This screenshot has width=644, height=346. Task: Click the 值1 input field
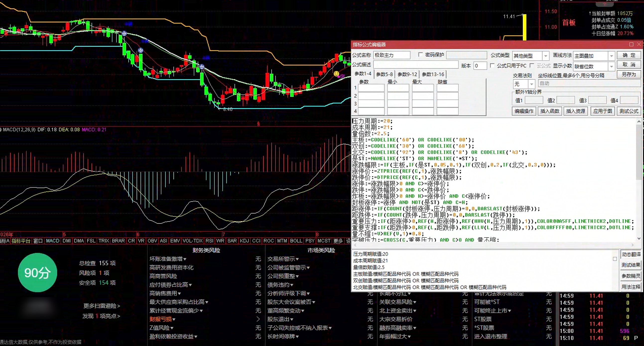[534, 100]
